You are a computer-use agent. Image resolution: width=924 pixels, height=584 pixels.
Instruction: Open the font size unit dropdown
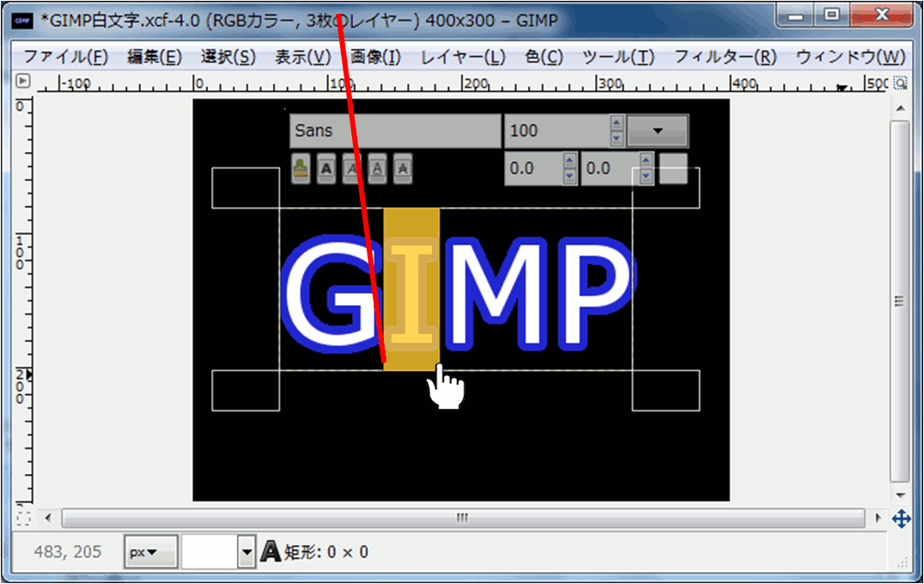point(658,131)
